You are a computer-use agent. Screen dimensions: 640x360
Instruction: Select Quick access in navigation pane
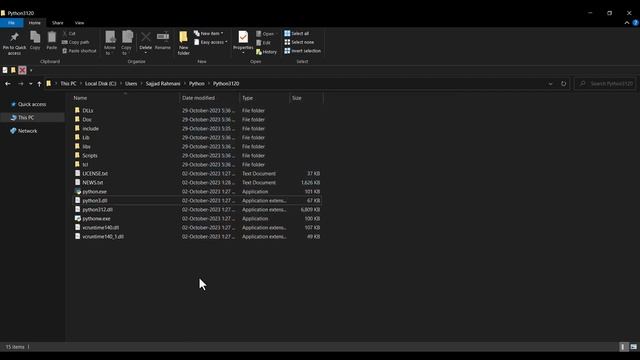coord(32,104)
